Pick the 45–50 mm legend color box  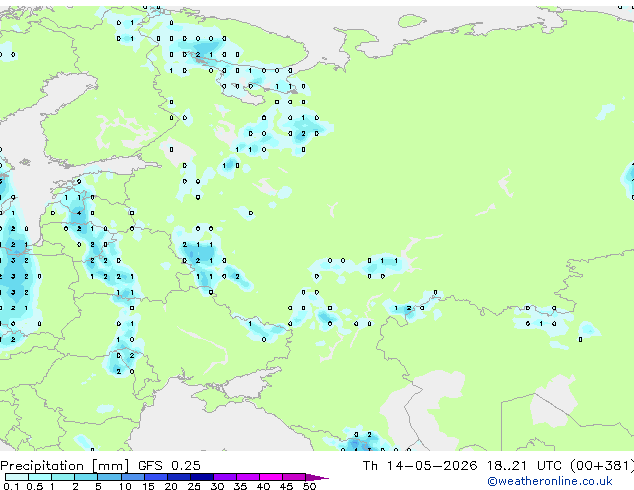point(294,477)
